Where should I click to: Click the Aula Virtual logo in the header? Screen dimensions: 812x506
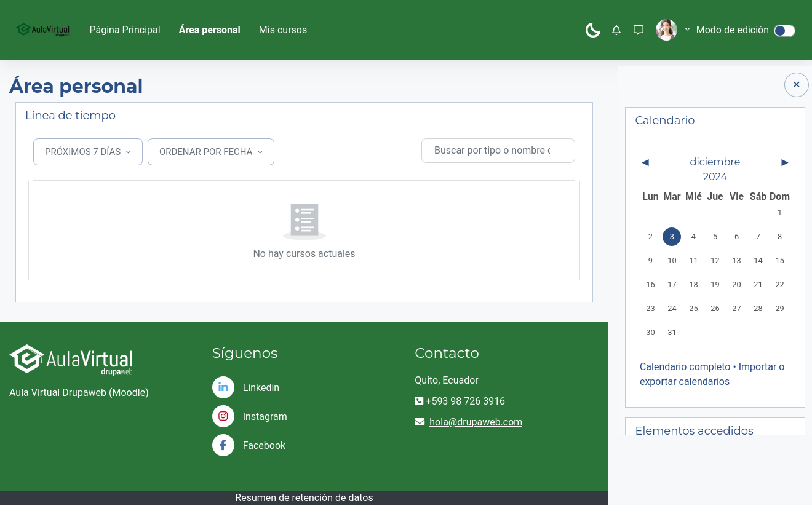[x=42, y=30]
